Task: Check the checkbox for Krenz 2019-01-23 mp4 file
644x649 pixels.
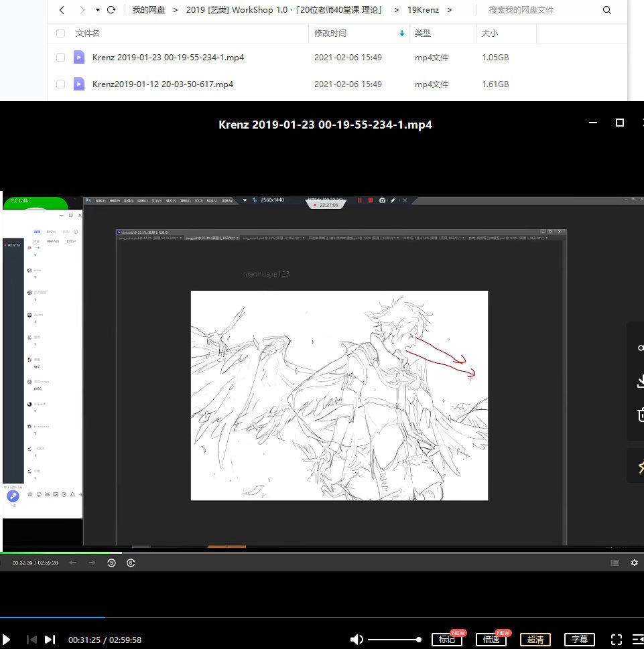Action: tap(60, 58)
